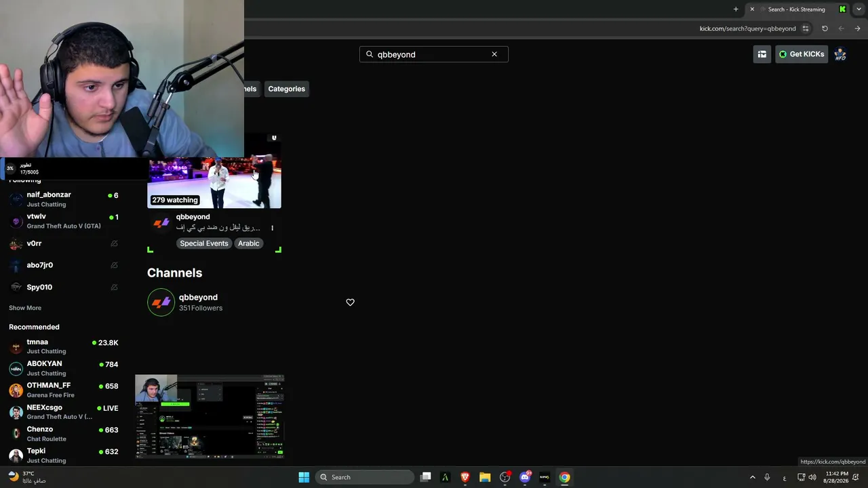Filter by the Special Events tag

[x=204, y=243]
